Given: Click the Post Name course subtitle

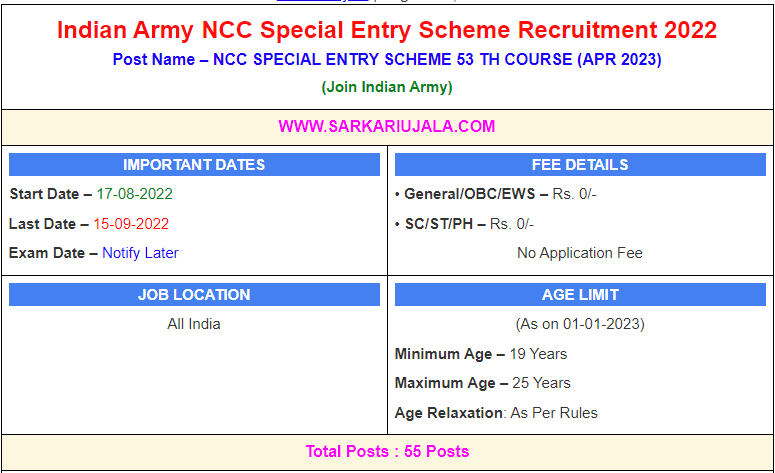Looking at the screenshot, I should coord(387,59).
